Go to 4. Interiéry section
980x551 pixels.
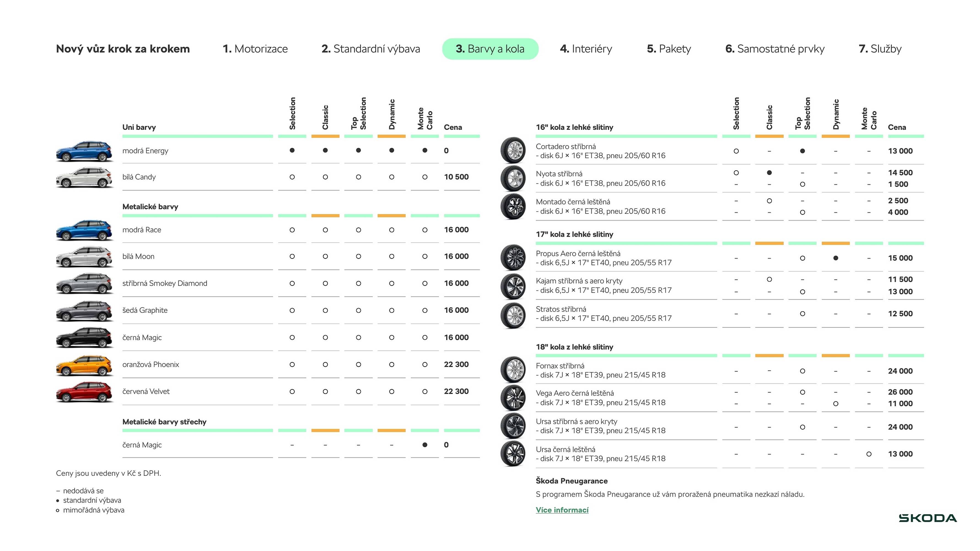586,49
